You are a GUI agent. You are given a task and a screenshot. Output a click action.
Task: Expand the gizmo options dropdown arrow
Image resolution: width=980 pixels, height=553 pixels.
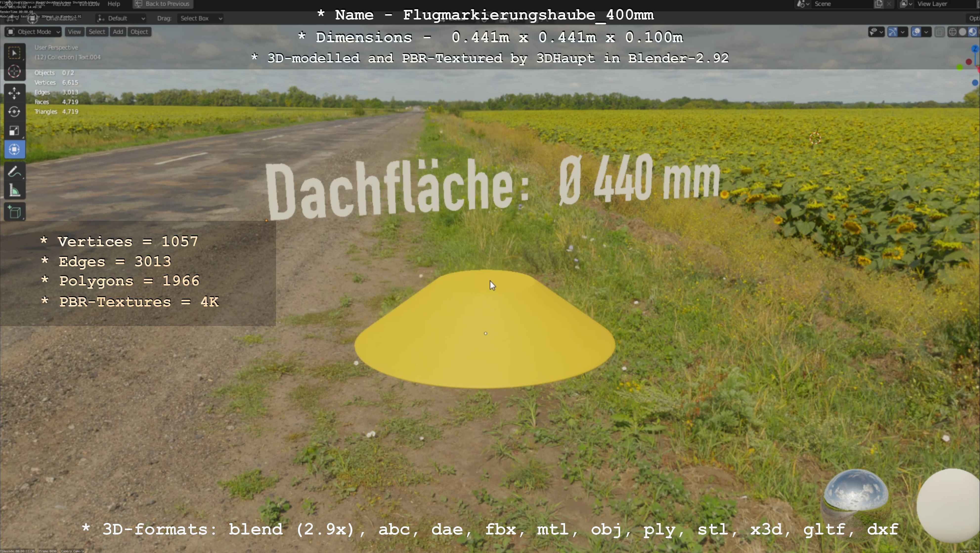[903, 32]
